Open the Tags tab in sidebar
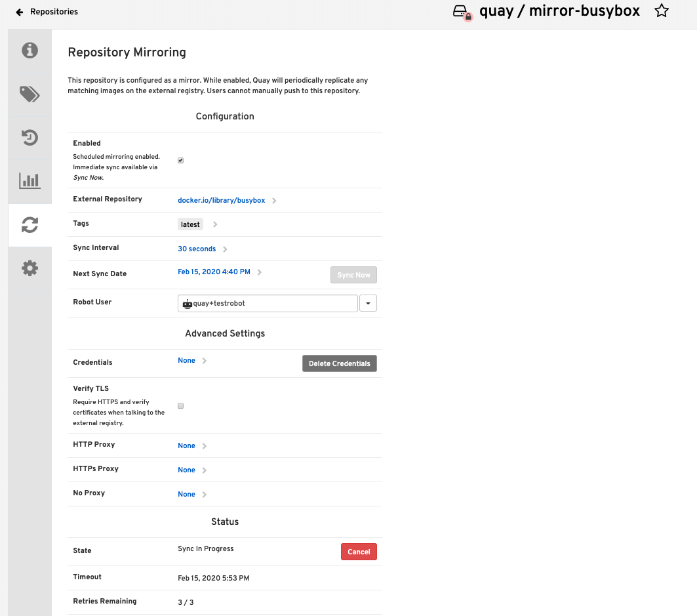Image resolution: width=697 pixels, height=616 pixels. (30, 94)
